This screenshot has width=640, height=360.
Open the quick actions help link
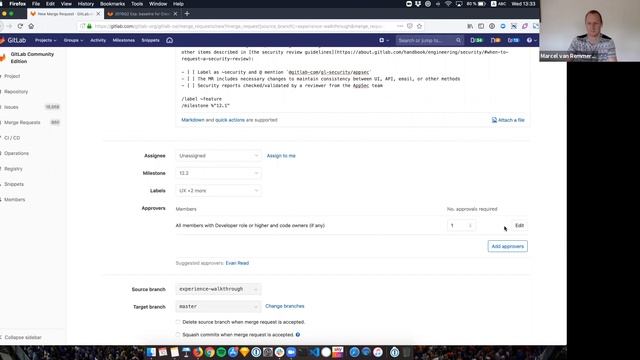click(230, 120)
